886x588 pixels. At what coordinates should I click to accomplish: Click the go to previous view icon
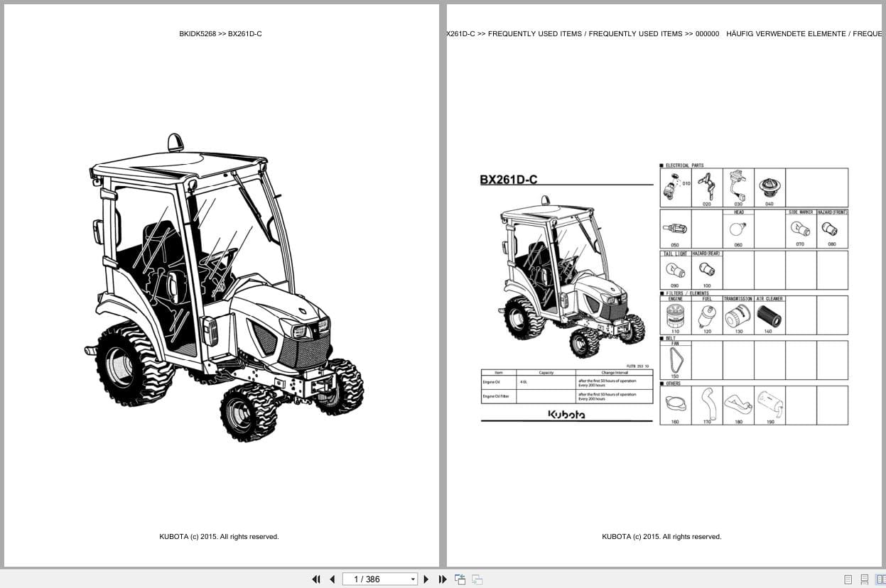pos(460,579)
